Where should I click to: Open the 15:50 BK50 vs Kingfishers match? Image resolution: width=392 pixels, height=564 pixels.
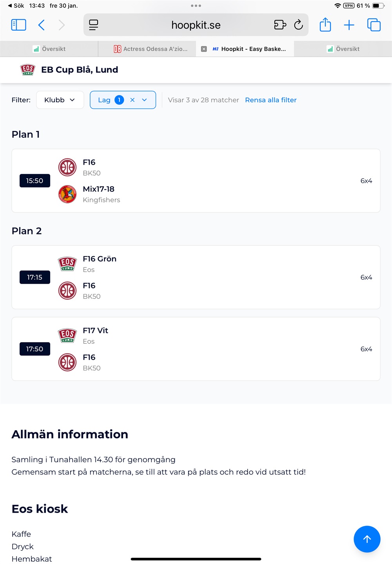[x=196, y=181]
